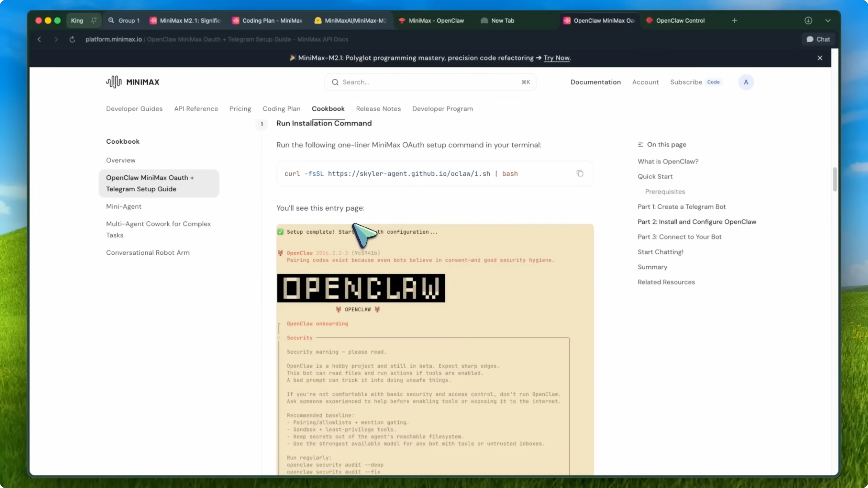Unpin the King tab
Viewport: 868px width, 488px height.
pos(94,20)
